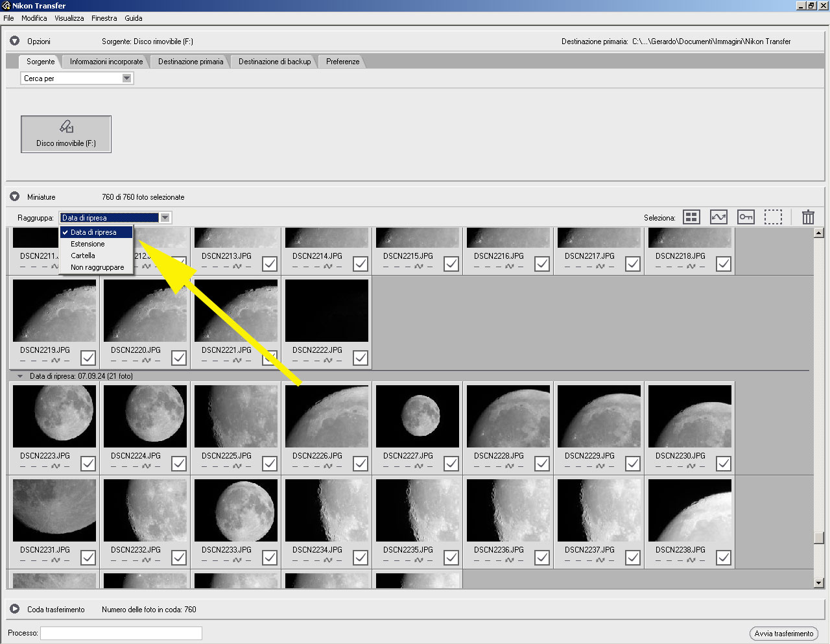This screenshot has width=830, height=644.
Task: Open the File menu
Action: [8, 18]
